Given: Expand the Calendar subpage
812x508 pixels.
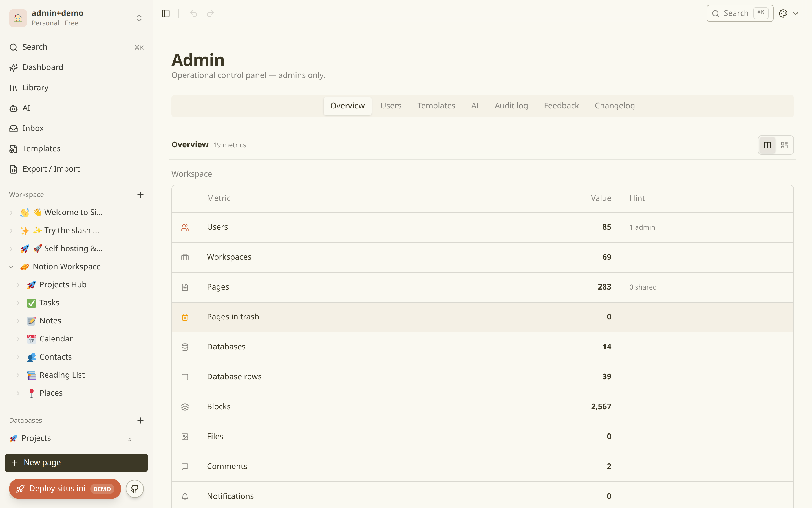Looking at the screenshot, I should click(18, 339).
